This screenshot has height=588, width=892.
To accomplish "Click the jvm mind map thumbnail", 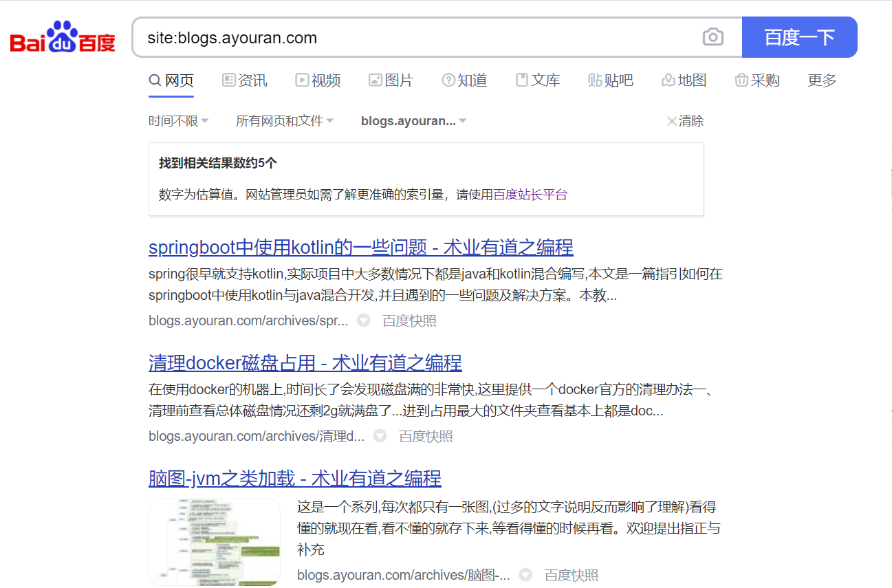I will coord(215,542).
